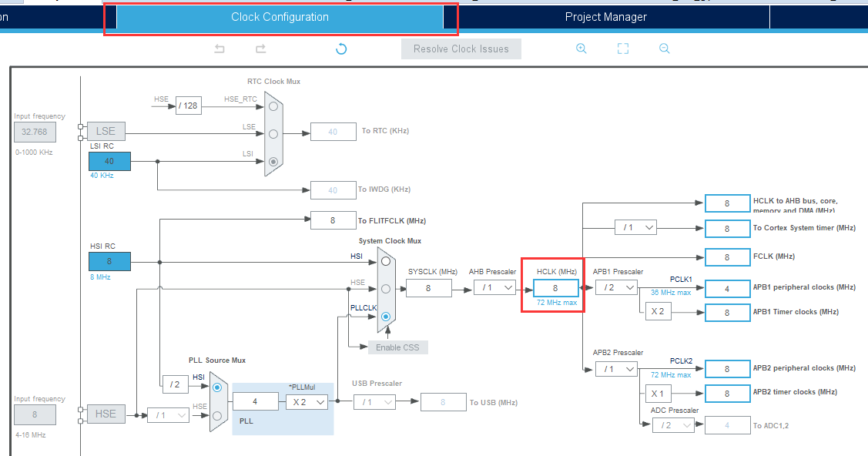Select PLLCLK in System Clock Mux
868x456 pixels.
coord(386,317)
